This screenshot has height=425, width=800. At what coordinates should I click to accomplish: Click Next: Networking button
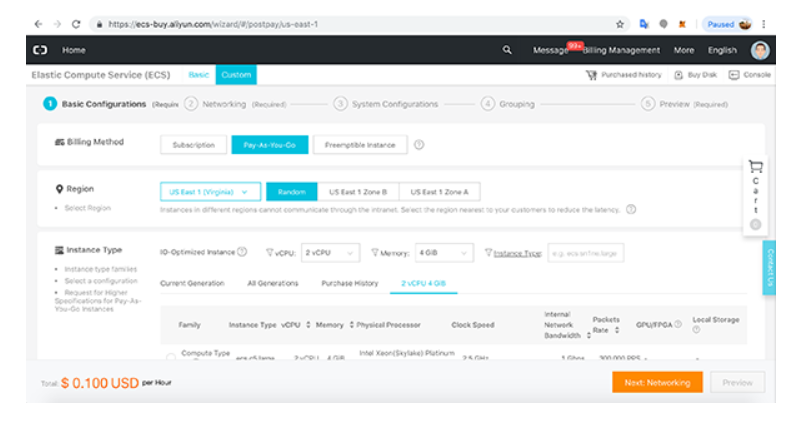tap(657, 383)
